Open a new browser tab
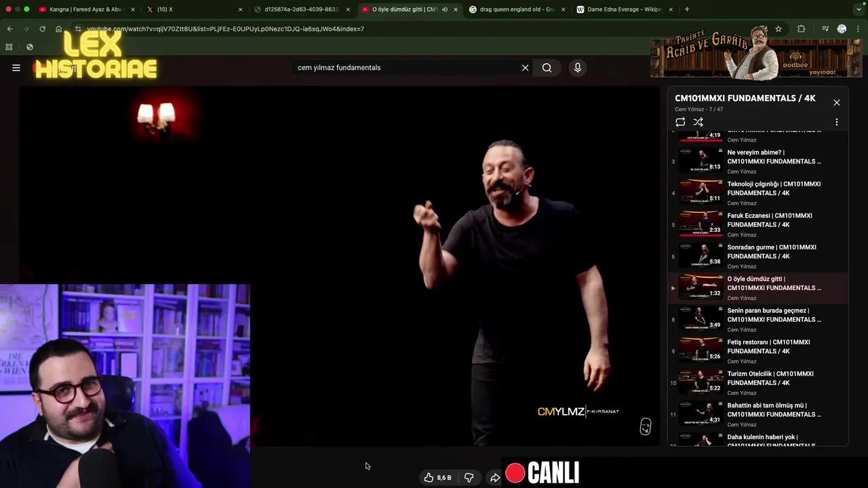 (x=687, y=9)
